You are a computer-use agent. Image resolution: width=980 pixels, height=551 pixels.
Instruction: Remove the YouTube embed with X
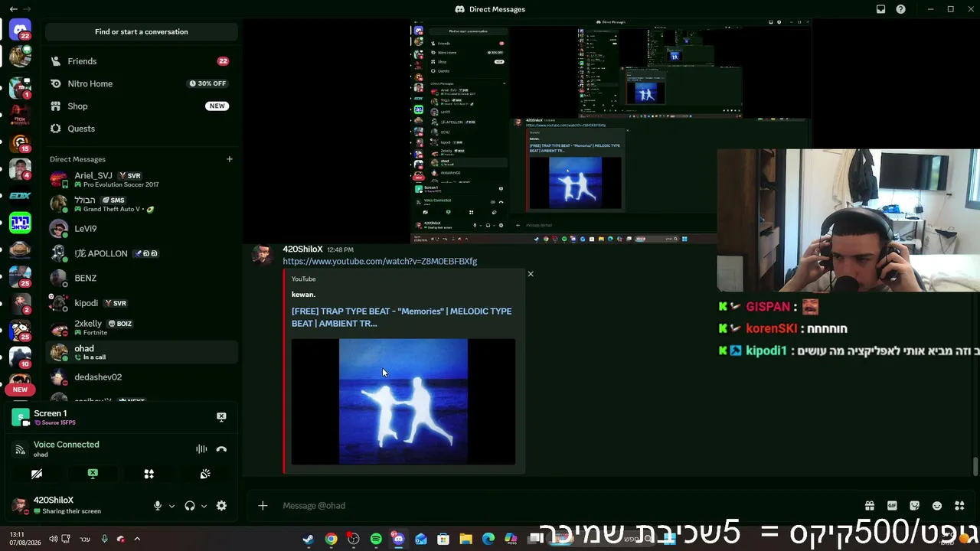[531, 274]
